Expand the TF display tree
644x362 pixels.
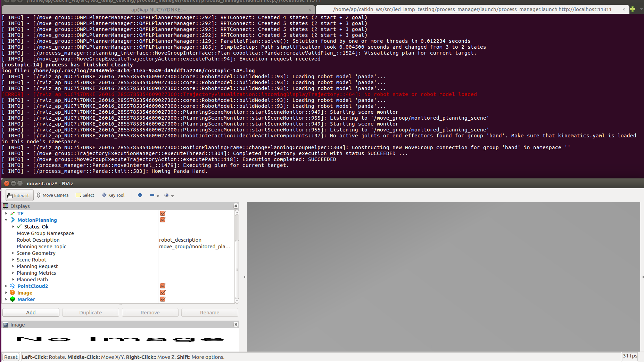pyautogui.click(x=6, y=214)
